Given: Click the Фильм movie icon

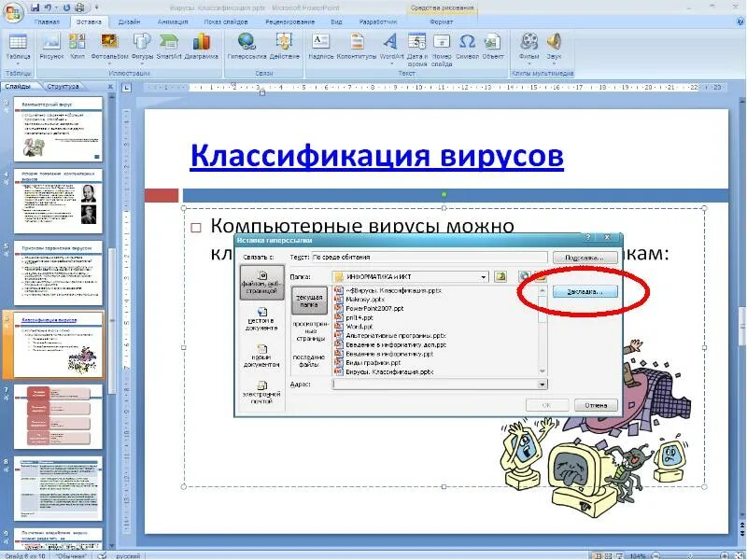Looking at the screenshot, I should point(529,49).
